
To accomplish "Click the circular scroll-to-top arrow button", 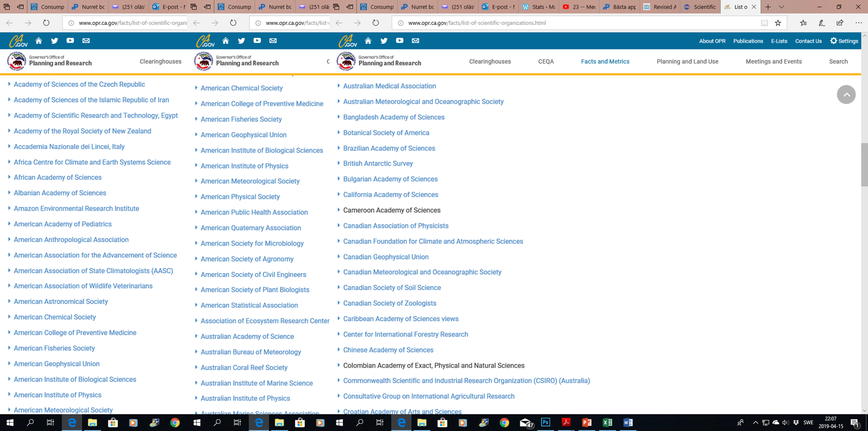I will tap(846, 95).
